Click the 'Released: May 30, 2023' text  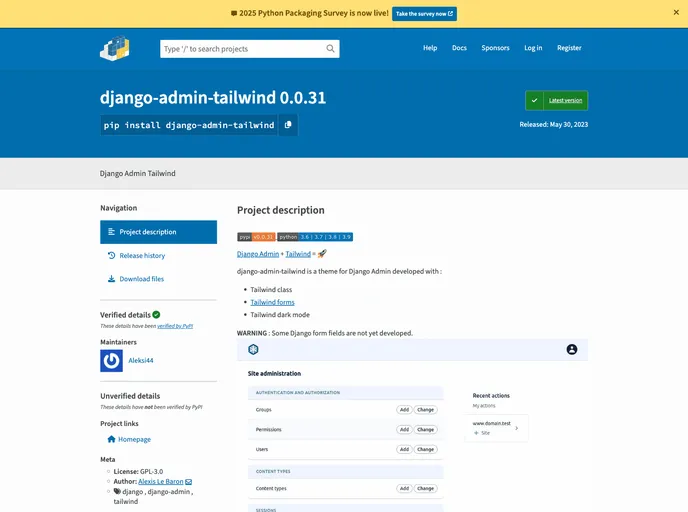tap(554, 125)
